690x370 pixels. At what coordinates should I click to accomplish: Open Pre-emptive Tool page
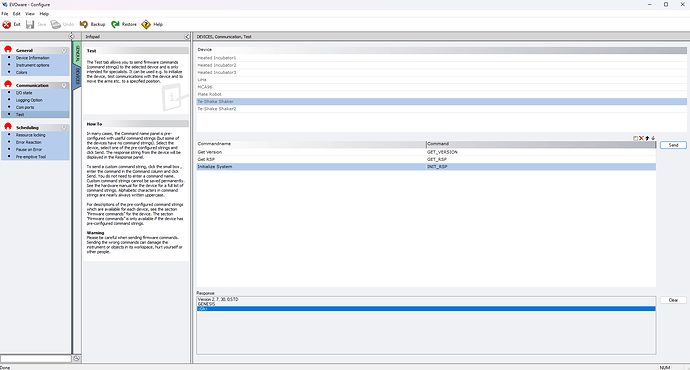click(31, 157)
